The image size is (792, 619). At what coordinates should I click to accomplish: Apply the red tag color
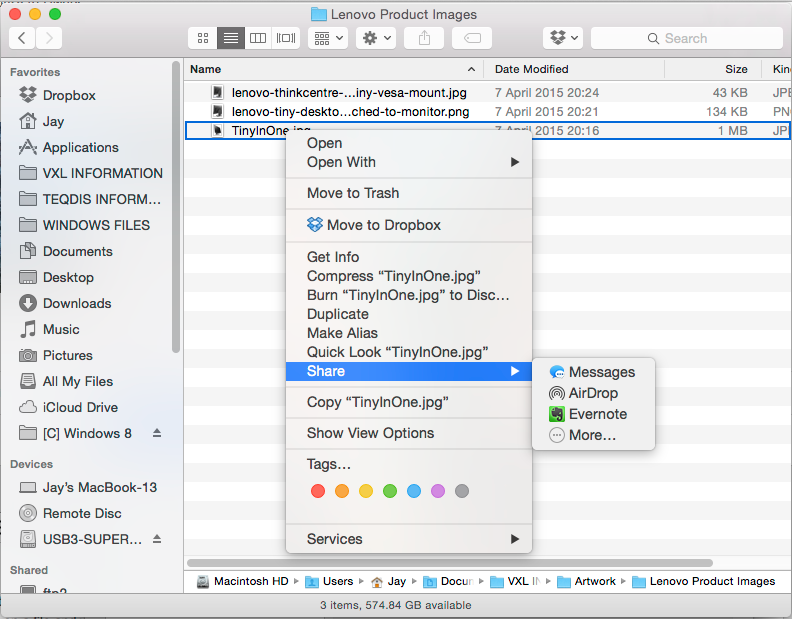[x=318, y=491]
